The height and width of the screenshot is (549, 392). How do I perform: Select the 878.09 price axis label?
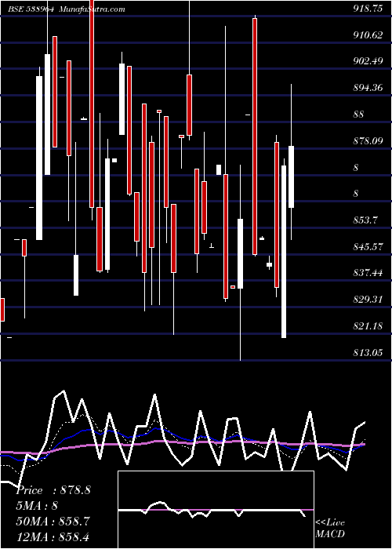pyautogui.click(x=368, y=140)
